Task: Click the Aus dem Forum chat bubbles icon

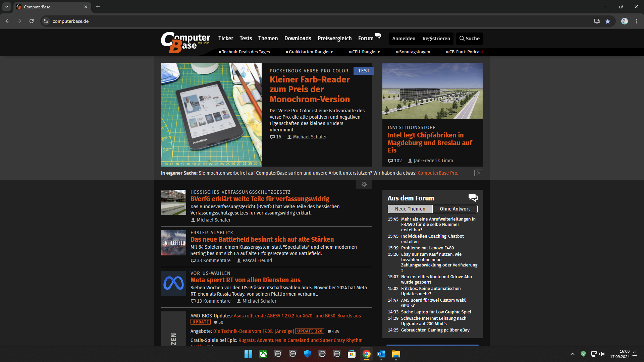Action: [473, 198]
